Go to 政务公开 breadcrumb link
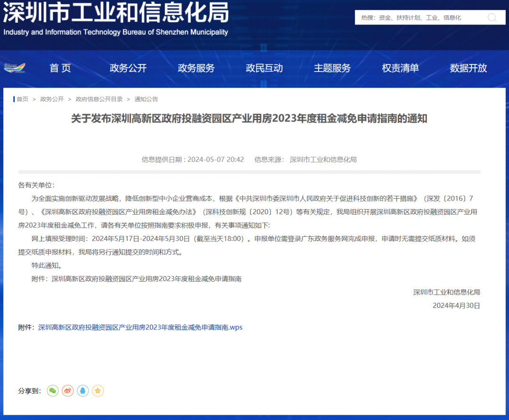The height and width of the screenshot is (420, 509). (52, 99)
